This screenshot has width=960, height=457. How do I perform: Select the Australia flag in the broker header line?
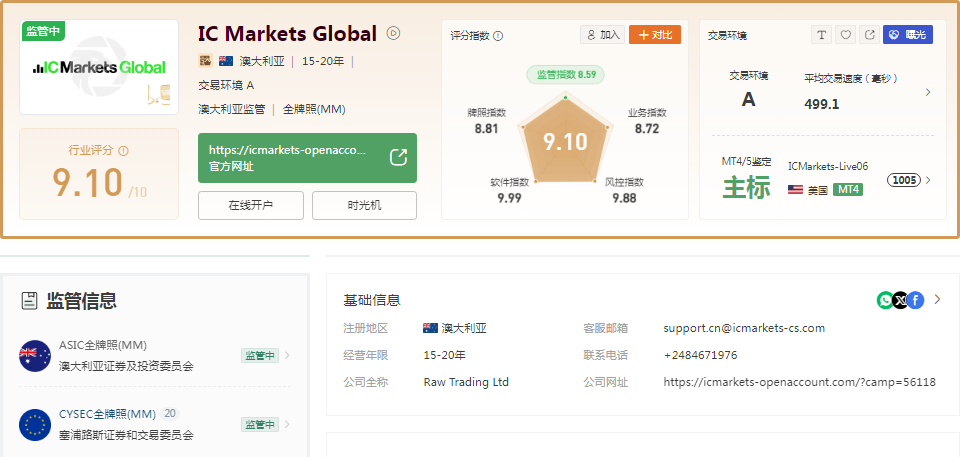tap(225, 61)
